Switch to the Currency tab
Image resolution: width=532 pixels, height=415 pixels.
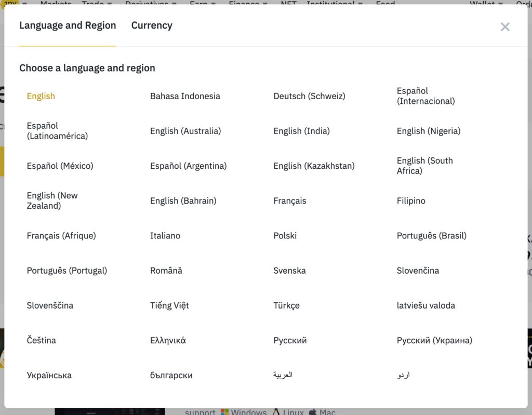point(152,25)
